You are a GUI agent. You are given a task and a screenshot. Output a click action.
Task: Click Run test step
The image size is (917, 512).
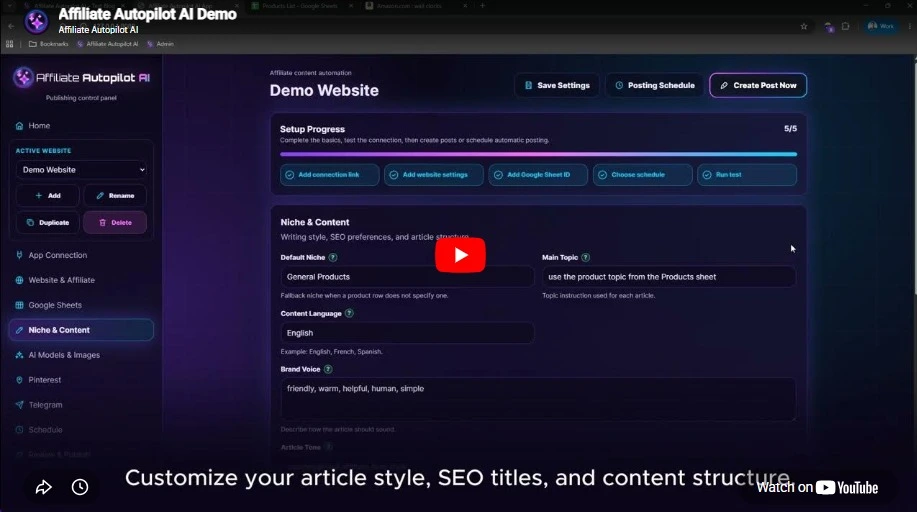point(747,175)
